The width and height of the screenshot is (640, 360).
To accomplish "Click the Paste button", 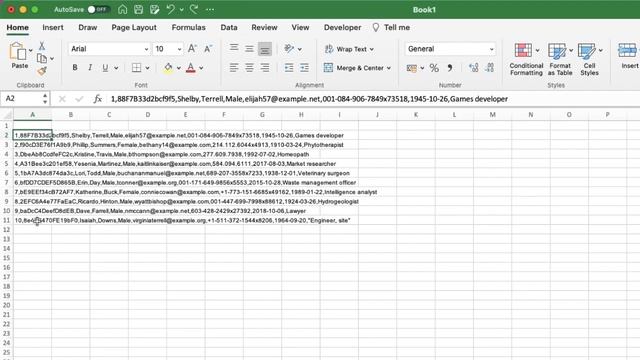I will 19,56.
